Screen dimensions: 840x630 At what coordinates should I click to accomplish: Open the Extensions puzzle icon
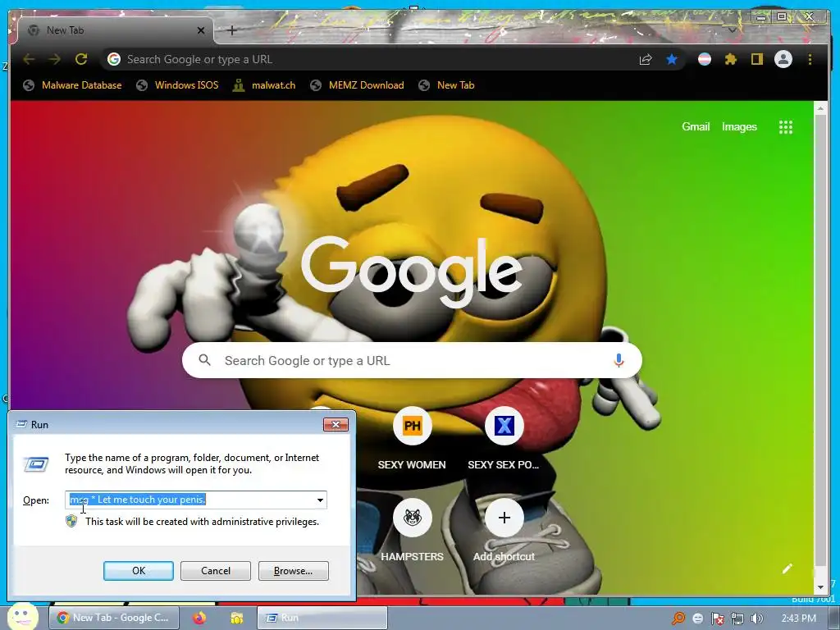[x=731, y=59]
